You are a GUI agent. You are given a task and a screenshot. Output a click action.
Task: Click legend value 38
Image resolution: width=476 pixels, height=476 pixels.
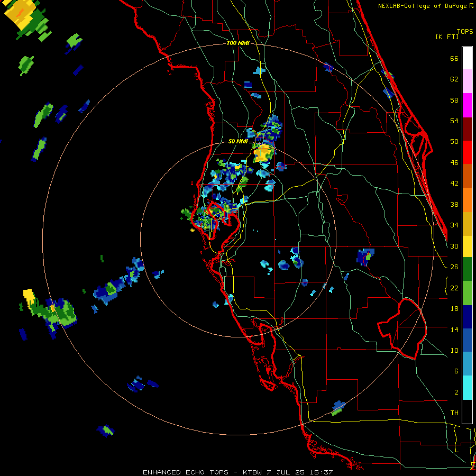[x=454, y=204]
